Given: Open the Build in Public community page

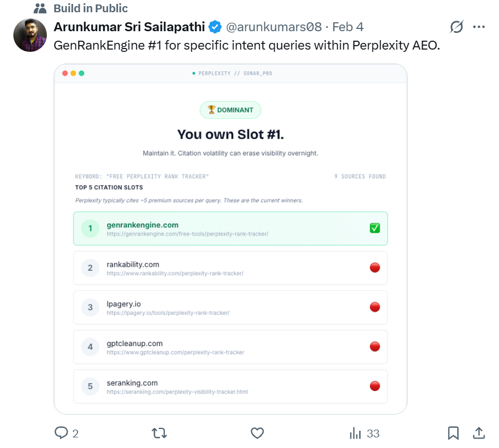Looking at the screenshot, I should click(90, 8).
